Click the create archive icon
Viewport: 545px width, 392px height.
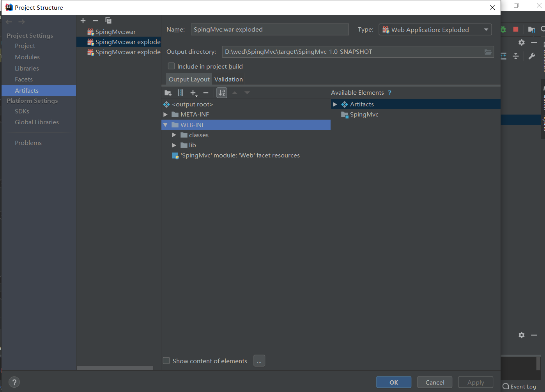coord(180,93)
